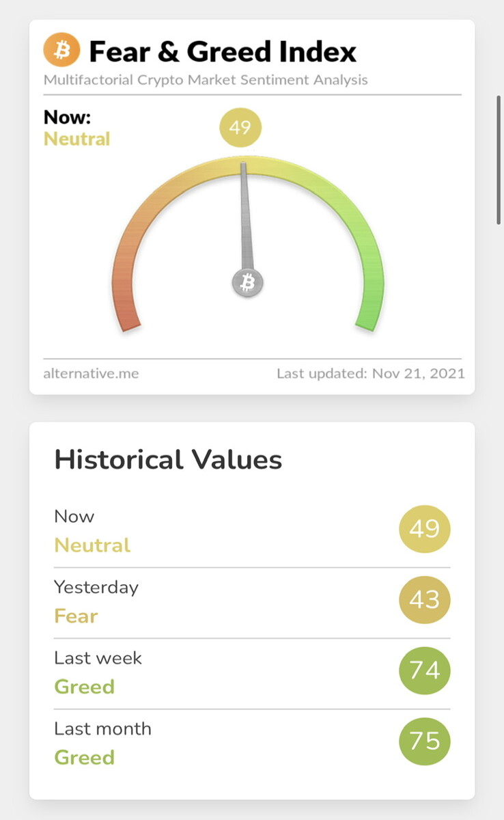Click the Fear & Greed Index title
Viewport: 504px width, 820px height.
[x=223, y=52]
